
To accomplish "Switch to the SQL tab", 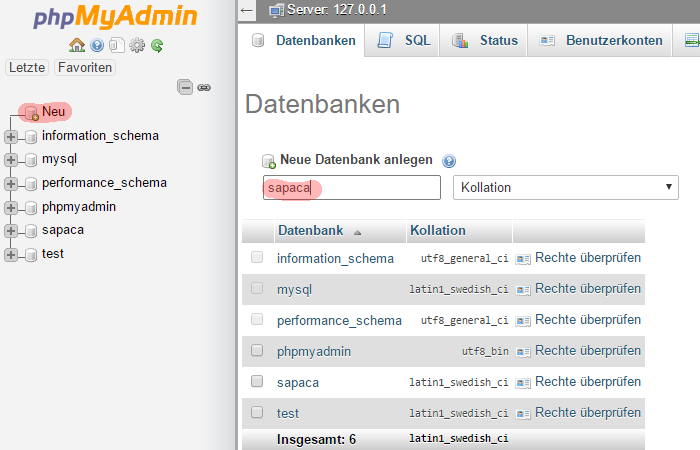I will [x=402, y=41].
